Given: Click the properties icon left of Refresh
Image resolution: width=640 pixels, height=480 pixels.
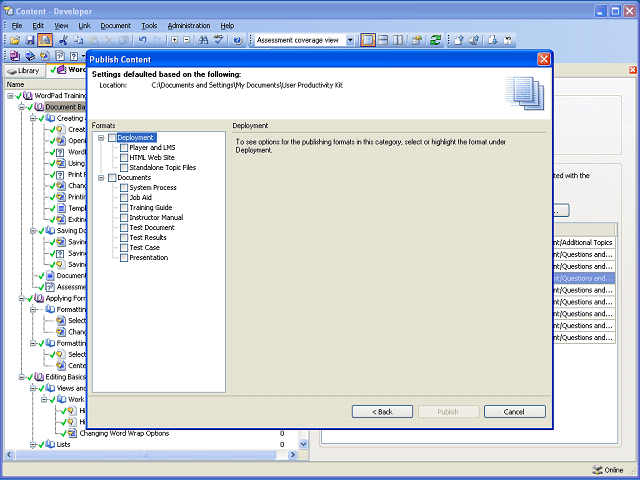Looking at the screenshot, I should tap(417, 40).
